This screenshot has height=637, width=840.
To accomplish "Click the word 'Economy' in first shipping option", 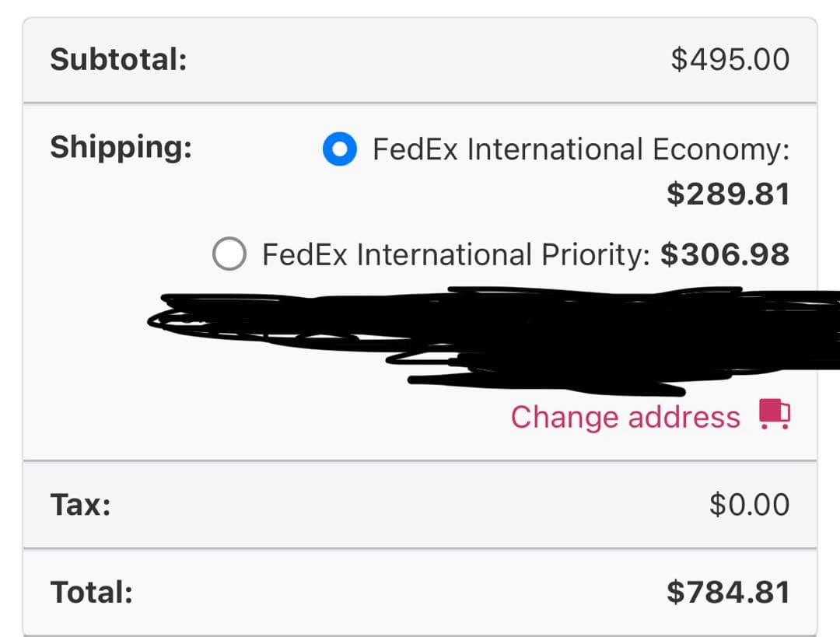I will (x=720, y=149).
